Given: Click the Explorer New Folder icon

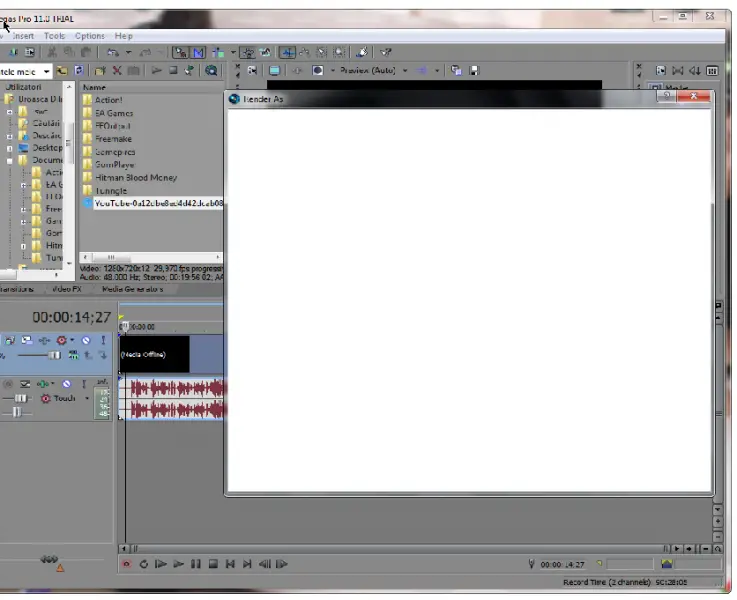Looking at the screenshot, I should pyautogui.click(x=100, y=70).
